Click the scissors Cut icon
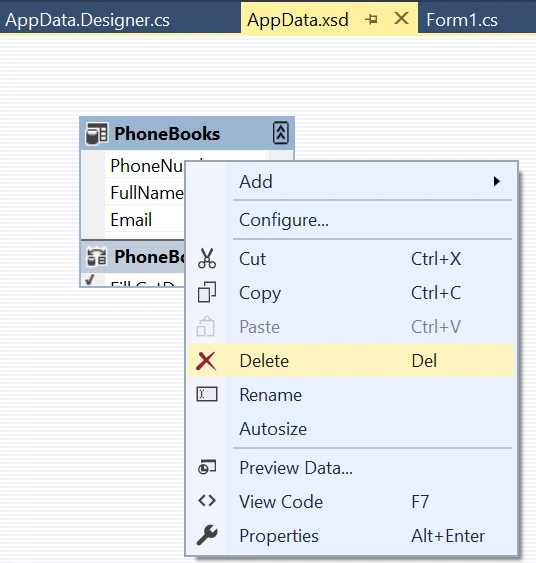 [207, 259]
